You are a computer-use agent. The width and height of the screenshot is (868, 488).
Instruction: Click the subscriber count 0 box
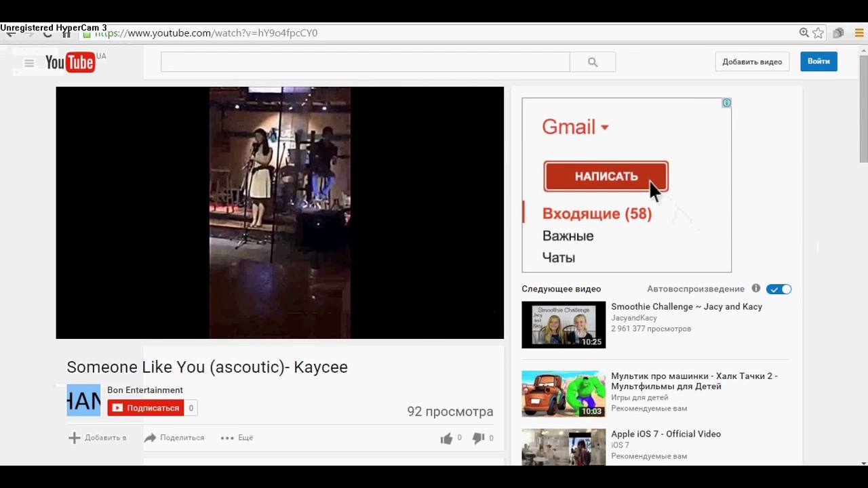coord(191,408)
